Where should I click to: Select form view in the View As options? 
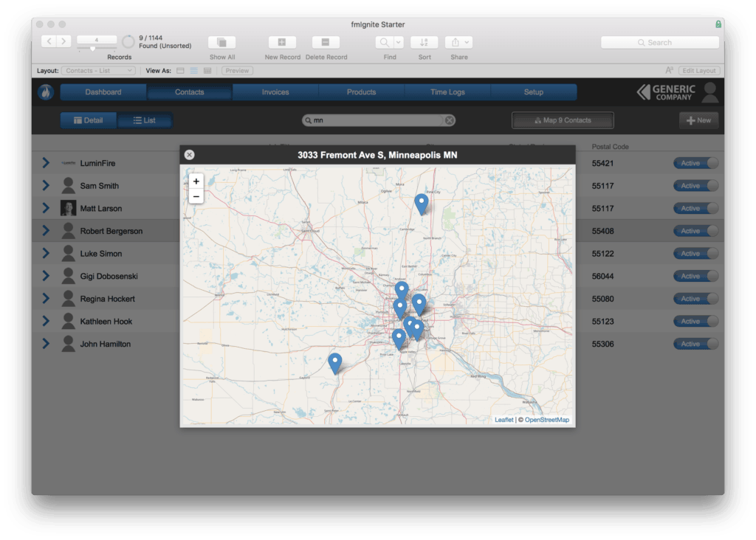179,70
